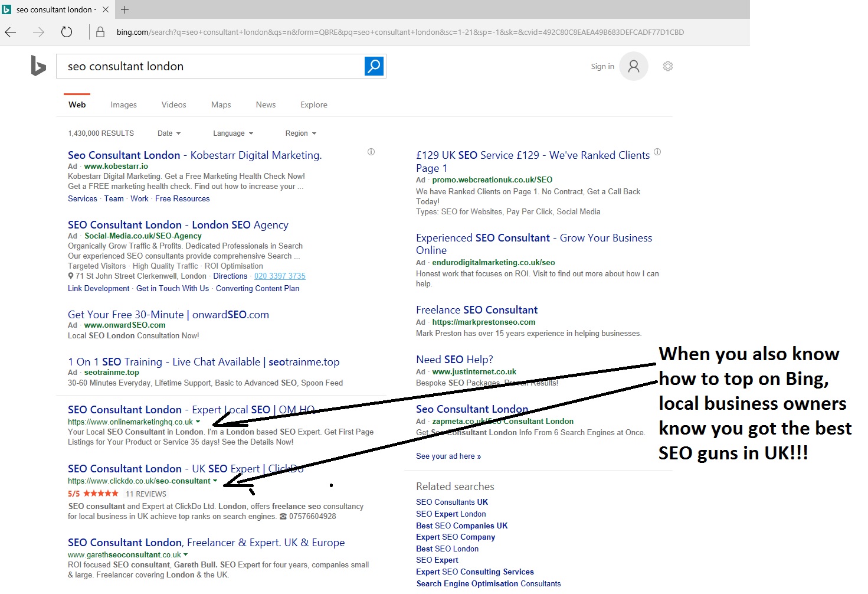This screenshot has height=594, width=868.
Task: Open the Region filter dropdown
Action: (x=301, y=133)
